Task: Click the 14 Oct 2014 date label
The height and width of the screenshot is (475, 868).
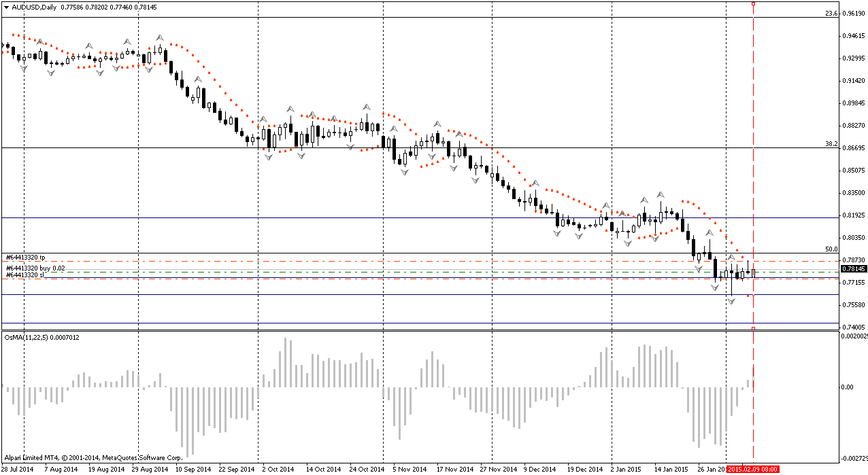Action: point(323,469)
